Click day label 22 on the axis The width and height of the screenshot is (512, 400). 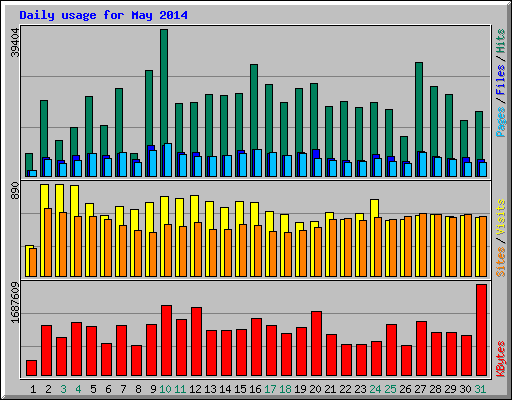345,389
